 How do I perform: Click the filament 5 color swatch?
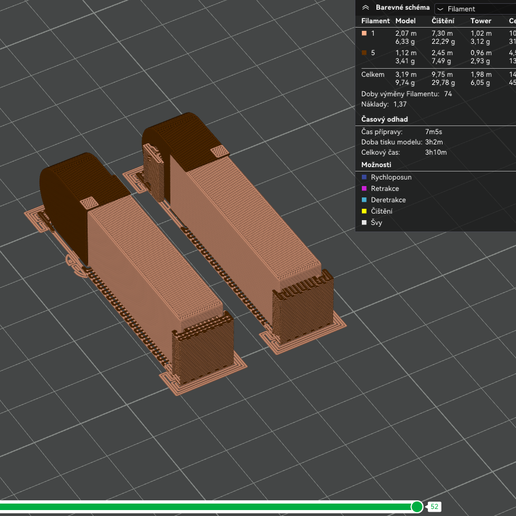[x=364, y=53]
